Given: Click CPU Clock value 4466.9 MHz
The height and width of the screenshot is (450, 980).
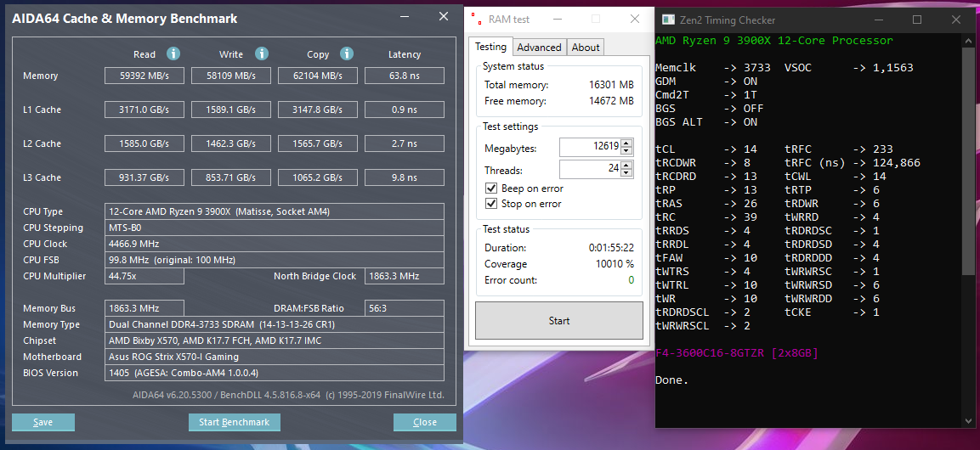Looking at the screenshot, I should coord(275,244).
